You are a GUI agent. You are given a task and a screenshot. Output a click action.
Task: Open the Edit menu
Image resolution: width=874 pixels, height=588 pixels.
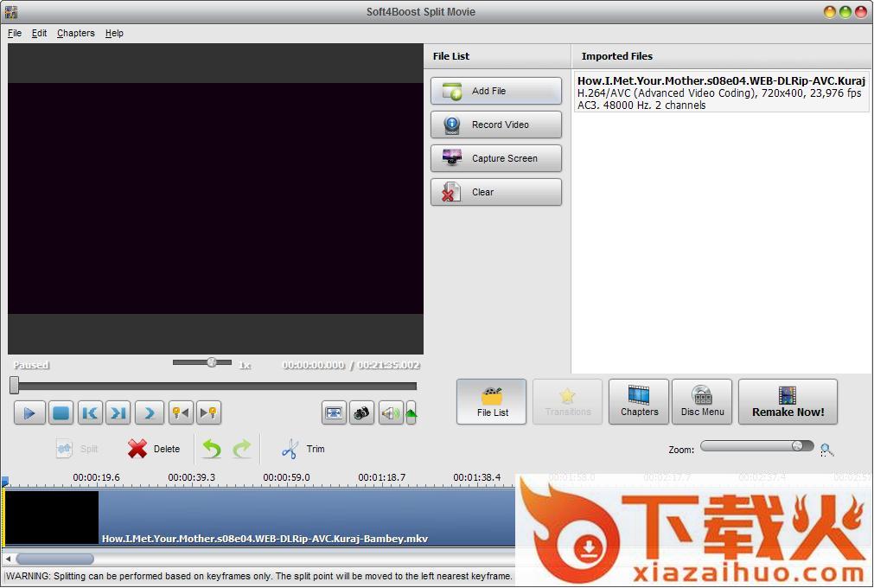point(40,33)
